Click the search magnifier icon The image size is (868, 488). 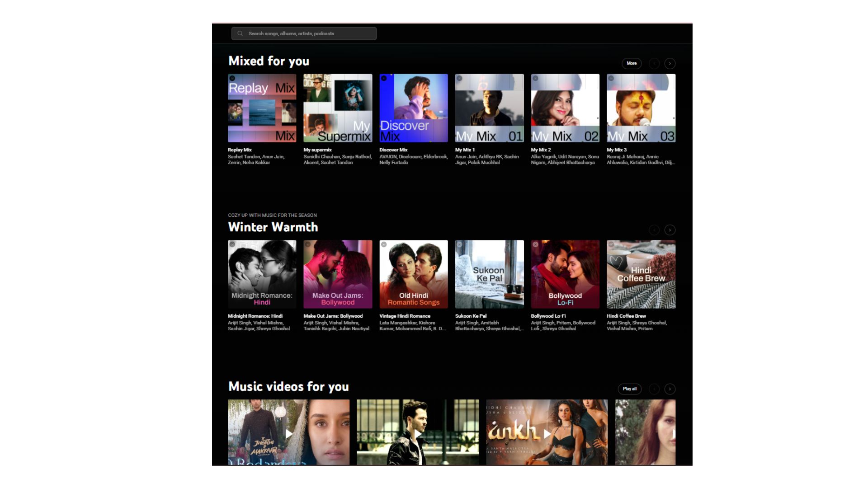coord(240,33)
